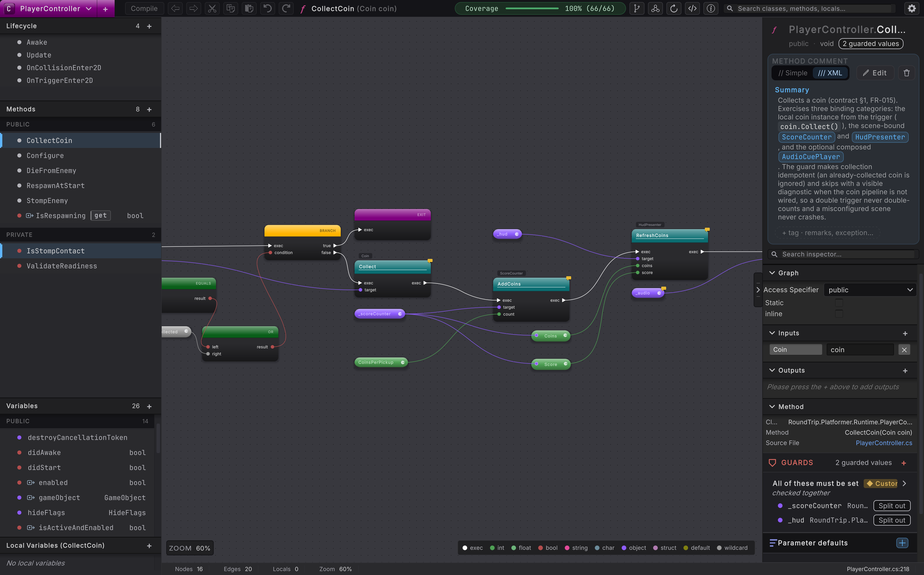The height and width of the screenshot is (575, 924).
Task: Collapse the Outputs section
Action: (772, 370)
